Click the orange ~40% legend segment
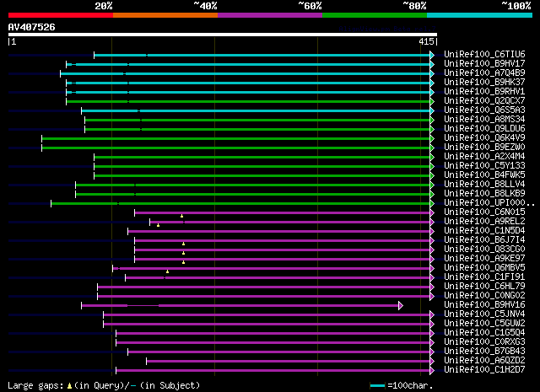Screen dimensions: 540x392 pos(165,15)
